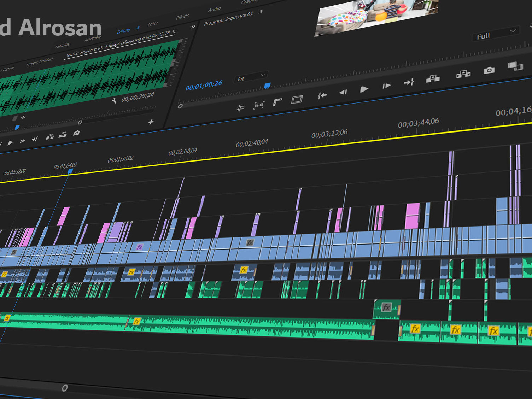Click Overwrite button in Source monitor
532x399 pixels.
tap(63, 135)
